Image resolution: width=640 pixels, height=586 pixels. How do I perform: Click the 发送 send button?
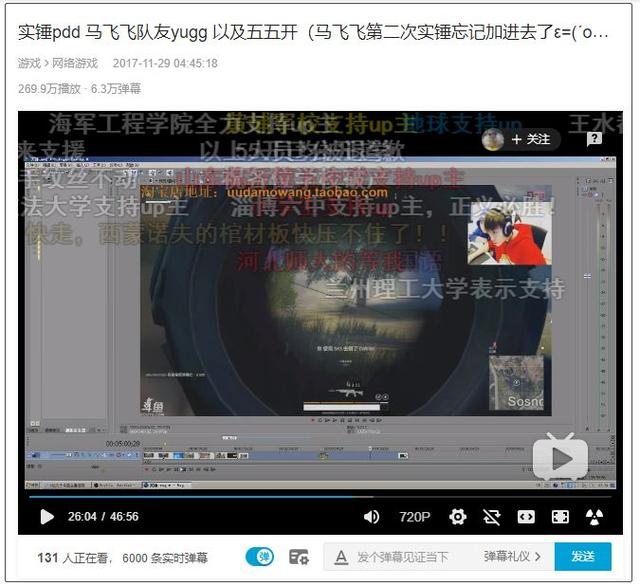click(x=583, y=557)
